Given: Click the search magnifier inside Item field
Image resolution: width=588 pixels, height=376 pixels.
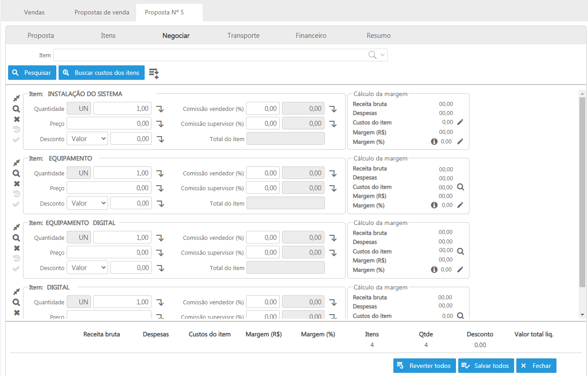Looking at the screenshot, I should tap(373, 55).
